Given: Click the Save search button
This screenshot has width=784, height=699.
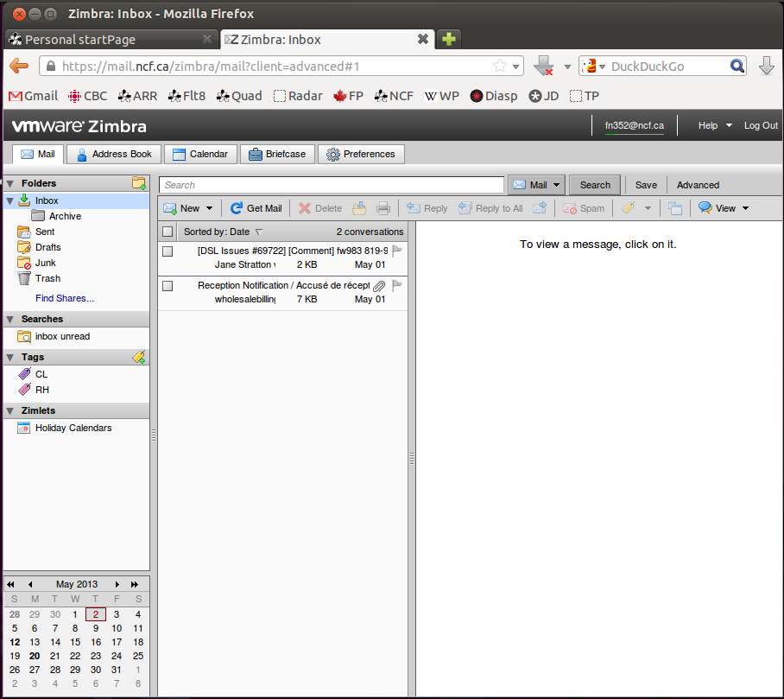Looking at the screenshot, I should (x=646, y=185).
